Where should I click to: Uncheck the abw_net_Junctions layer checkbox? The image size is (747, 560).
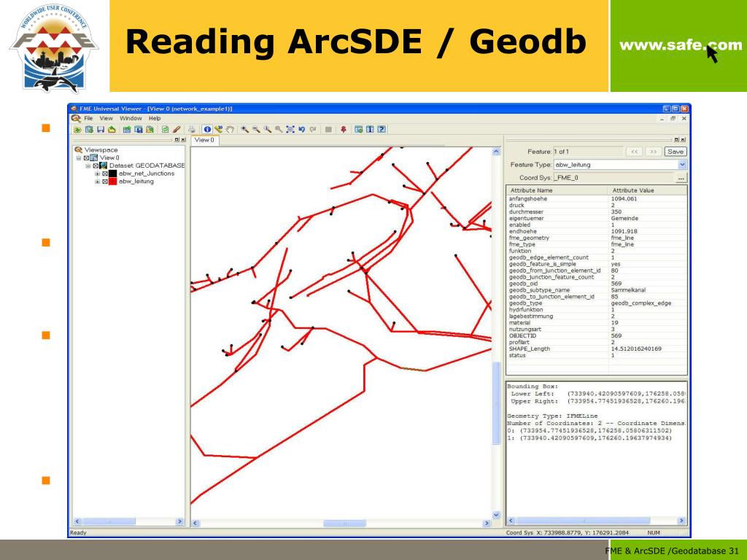tap(105, 174)
